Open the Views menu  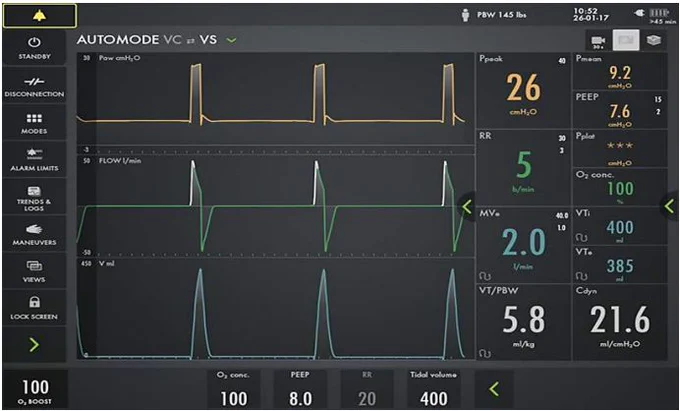tap(34, 271)
